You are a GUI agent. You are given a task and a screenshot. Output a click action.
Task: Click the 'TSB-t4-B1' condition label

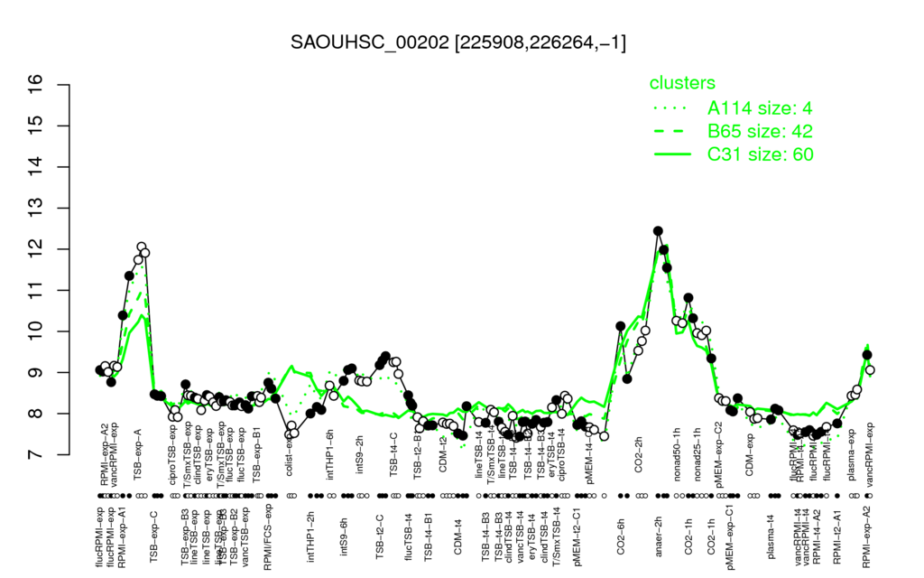click(429, 536)
